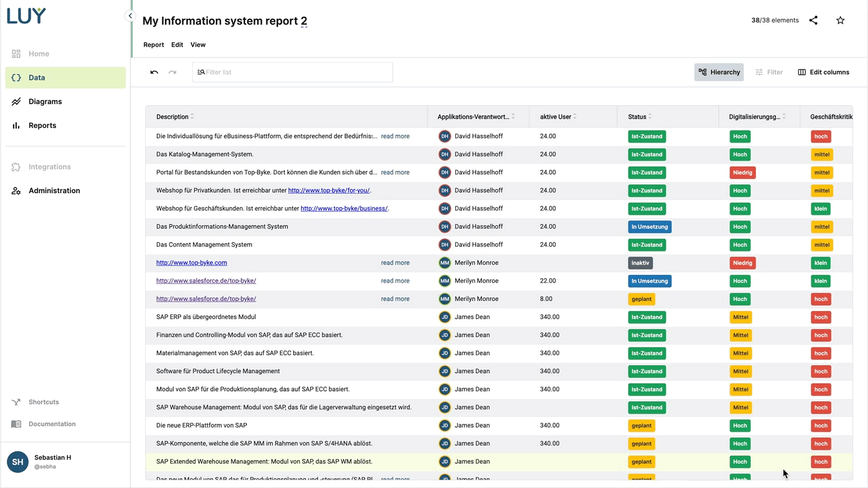Open the Report menu
This screenshot has width=868, height=488.
(x=153, y=45)
